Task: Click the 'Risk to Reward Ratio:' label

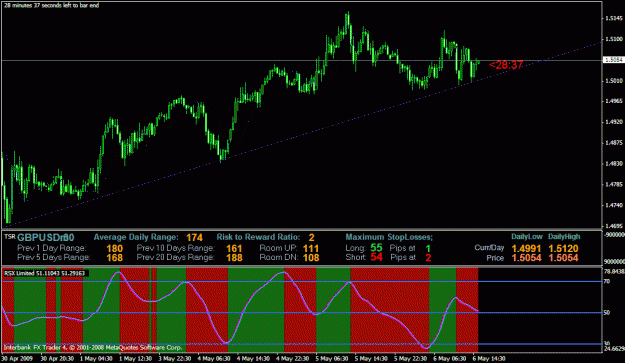Action: [x=258, y=237]
